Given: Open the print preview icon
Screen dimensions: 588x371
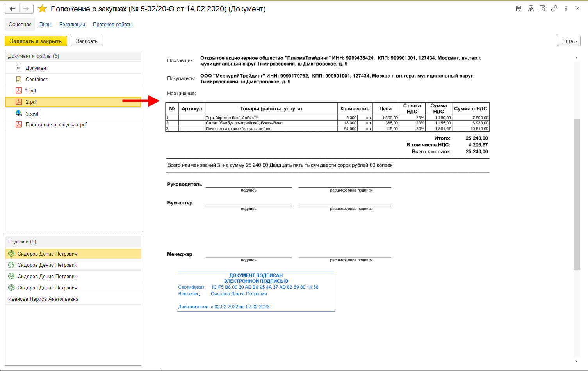Looking at the screenshot, I should 542,9.
